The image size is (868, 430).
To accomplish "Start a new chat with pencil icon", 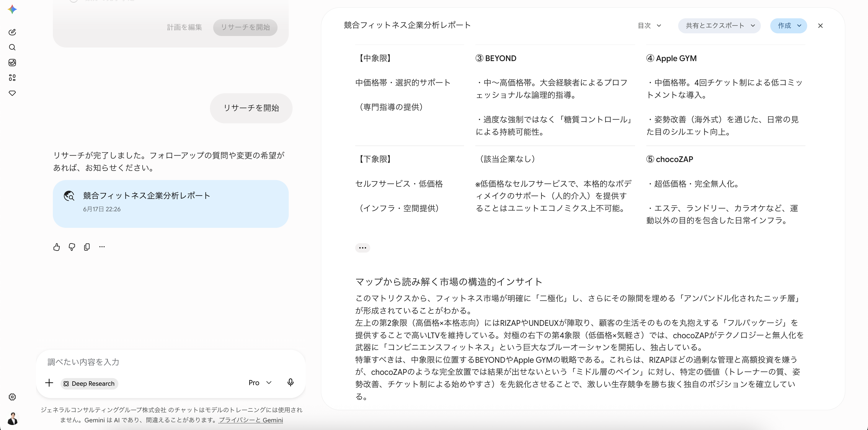I will pos(12,32).
